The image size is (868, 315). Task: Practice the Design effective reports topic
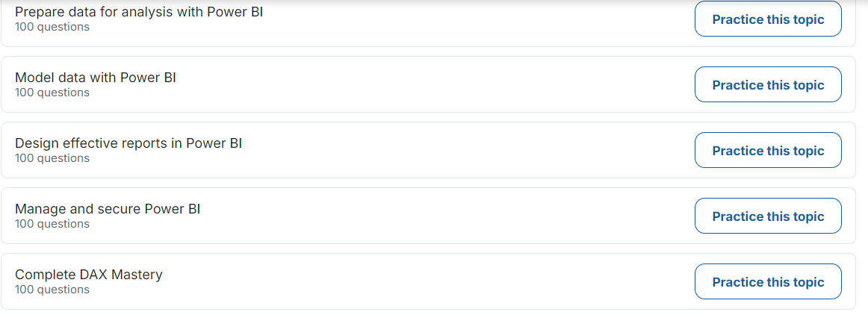tap(768, 151)
